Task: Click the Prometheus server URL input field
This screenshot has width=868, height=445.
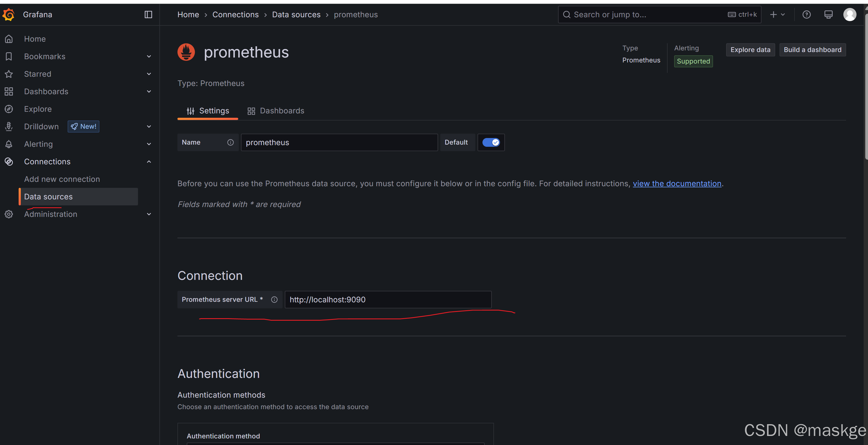Action: tap(388, 300)
